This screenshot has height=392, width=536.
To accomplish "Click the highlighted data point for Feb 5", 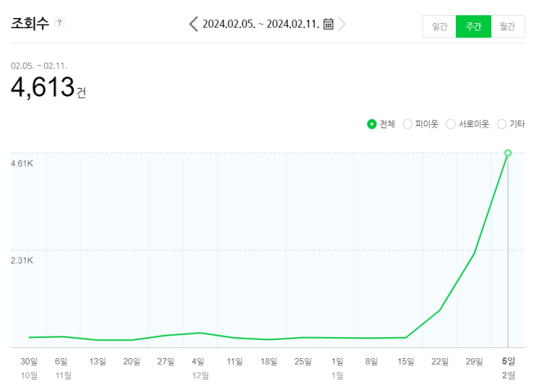I will 508,153.
